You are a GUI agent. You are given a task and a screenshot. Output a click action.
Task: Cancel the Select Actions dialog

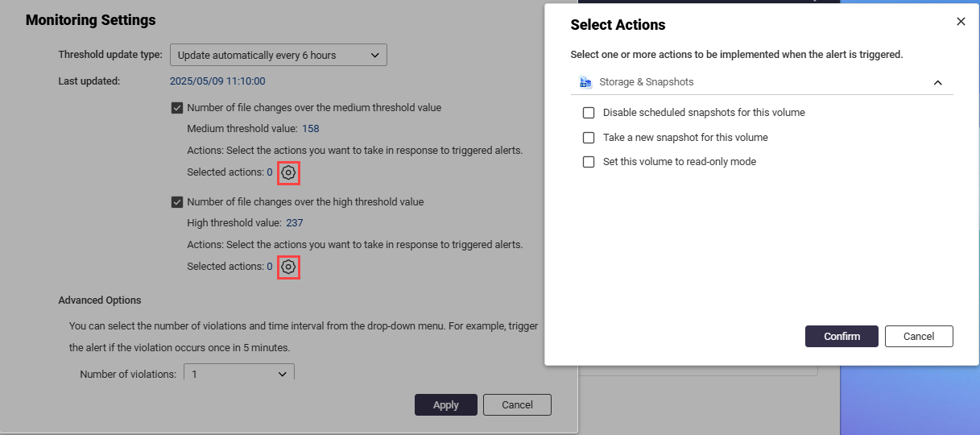point(918,337)
